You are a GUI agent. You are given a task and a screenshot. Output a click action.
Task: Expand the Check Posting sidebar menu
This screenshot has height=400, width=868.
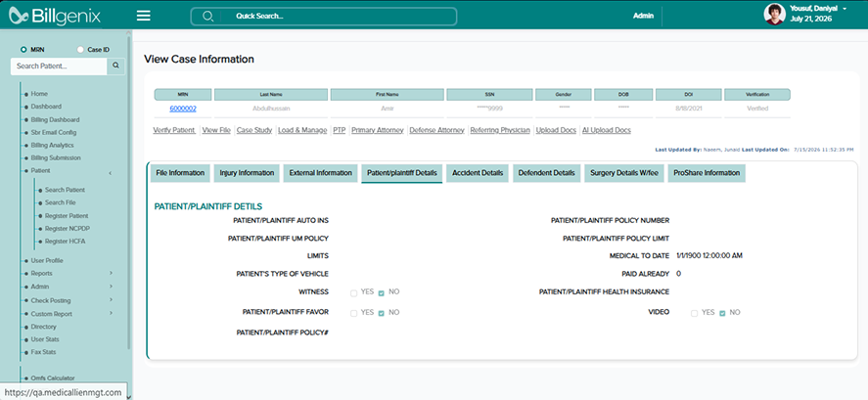(x=111, y=300)
